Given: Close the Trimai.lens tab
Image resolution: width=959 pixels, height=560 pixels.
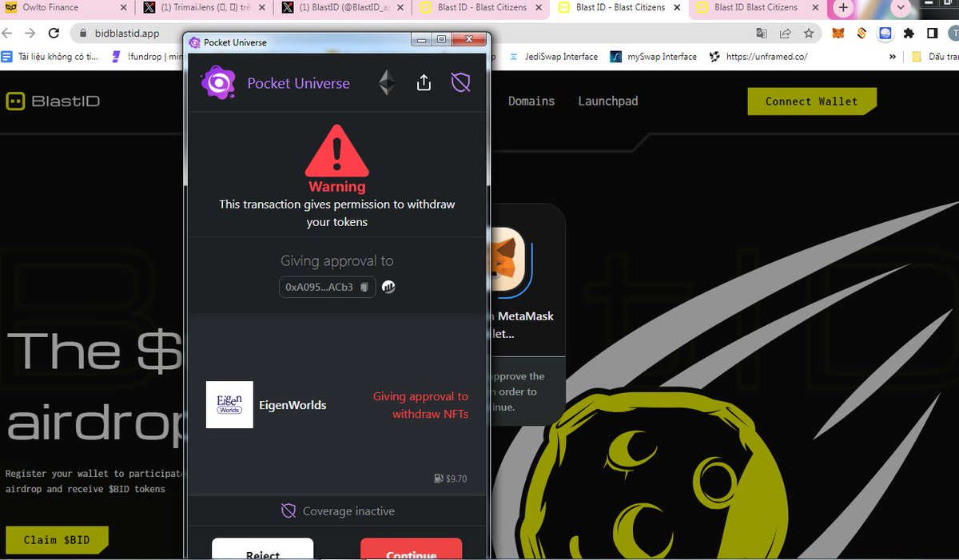Looking at the screenshot, I should pyautogui.click(x=261, y=8).
